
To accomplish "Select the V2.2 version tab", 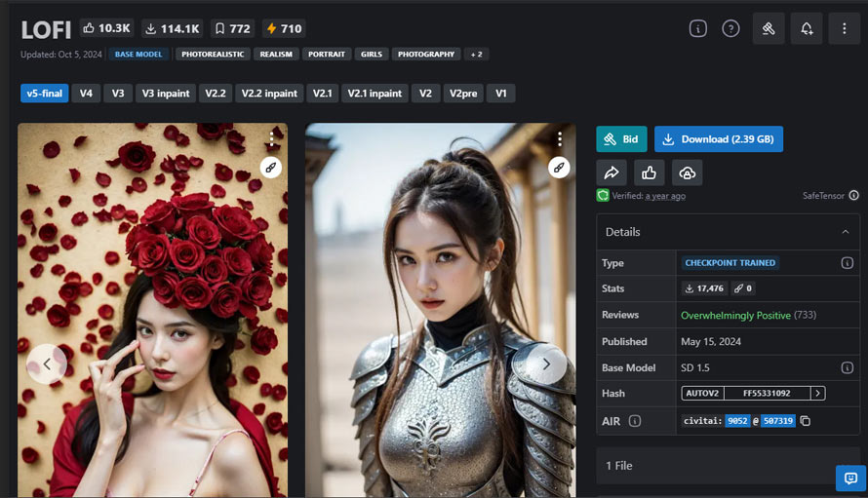I will point(216,94).
